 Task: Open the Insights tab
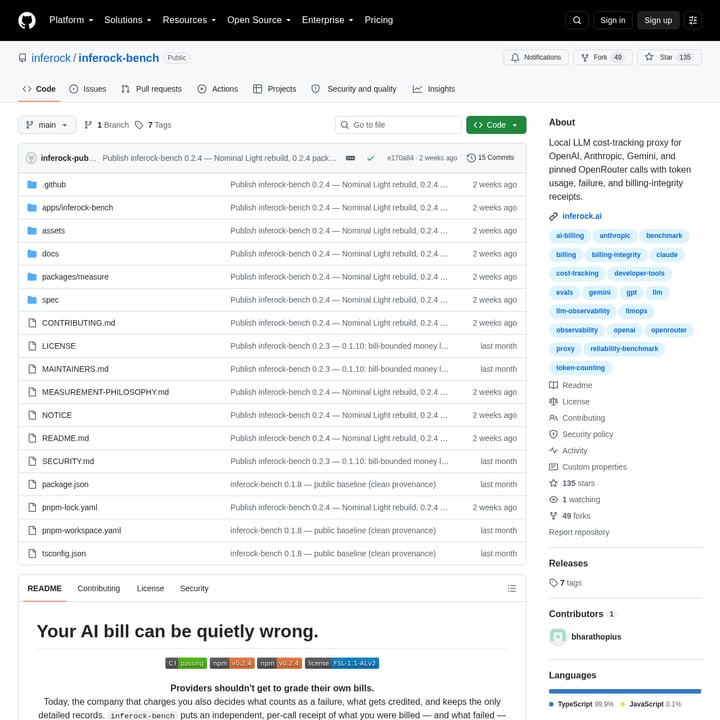(x=433, y=89)
